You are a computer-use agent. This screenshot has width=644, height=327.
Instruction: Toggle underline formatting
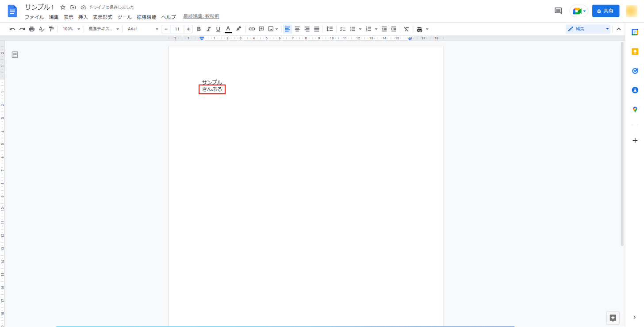point(218,29)
